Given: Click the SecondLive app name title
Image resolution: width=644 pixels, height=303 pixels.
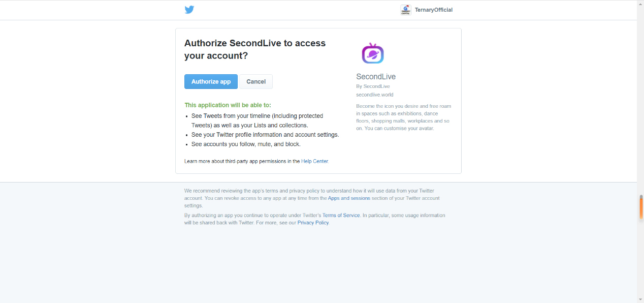Looking at the screenshot, I should point(376,77).
